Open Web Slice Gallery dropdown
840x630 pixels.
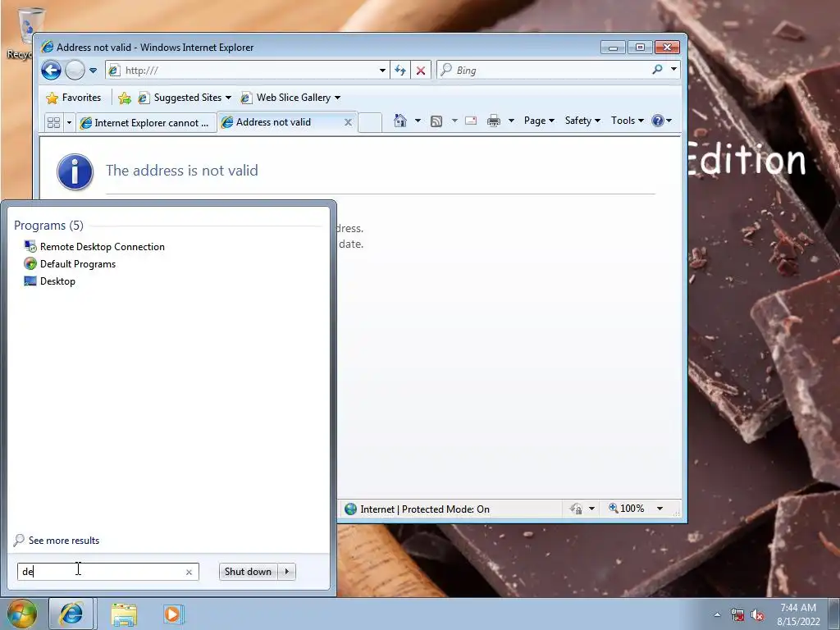point(291,98)
